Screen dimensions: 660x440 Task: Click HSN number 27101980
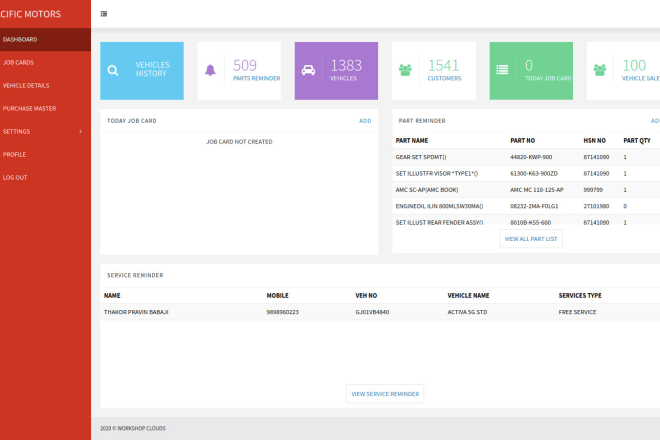pyautogui.click(x=596, y=206)
